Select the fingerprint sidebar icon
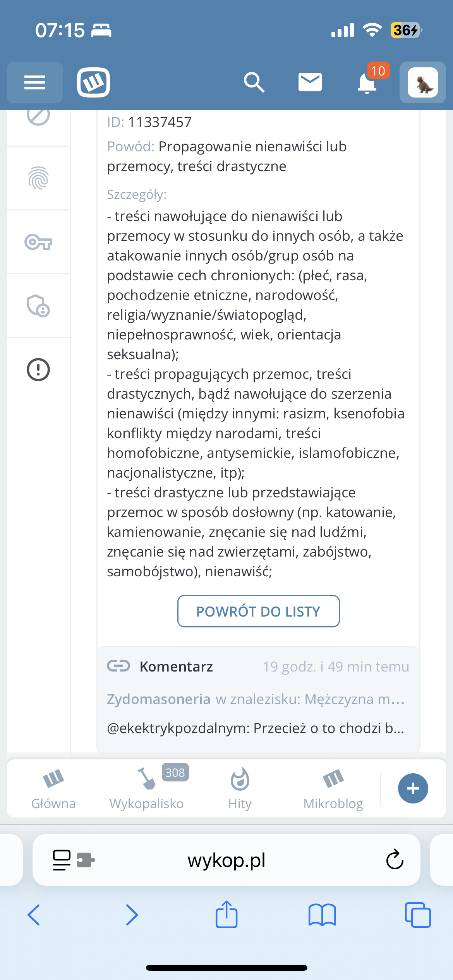Screen dimensions: 453x980 (38, 178)
